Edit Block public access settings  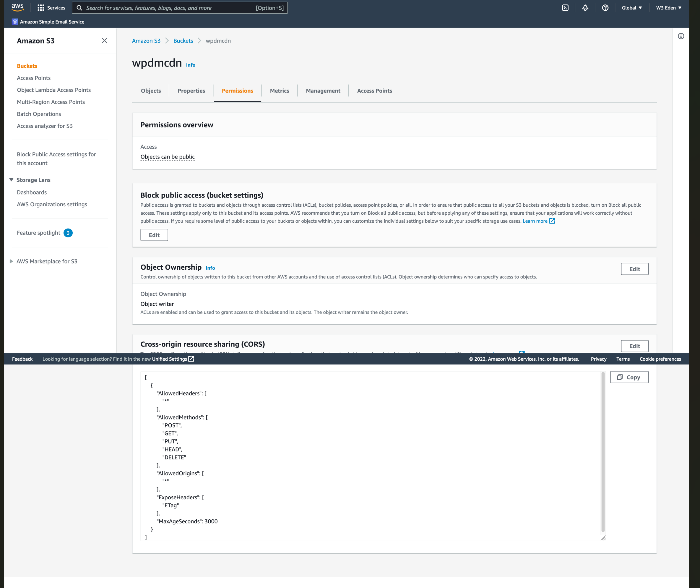pos(154,235)
